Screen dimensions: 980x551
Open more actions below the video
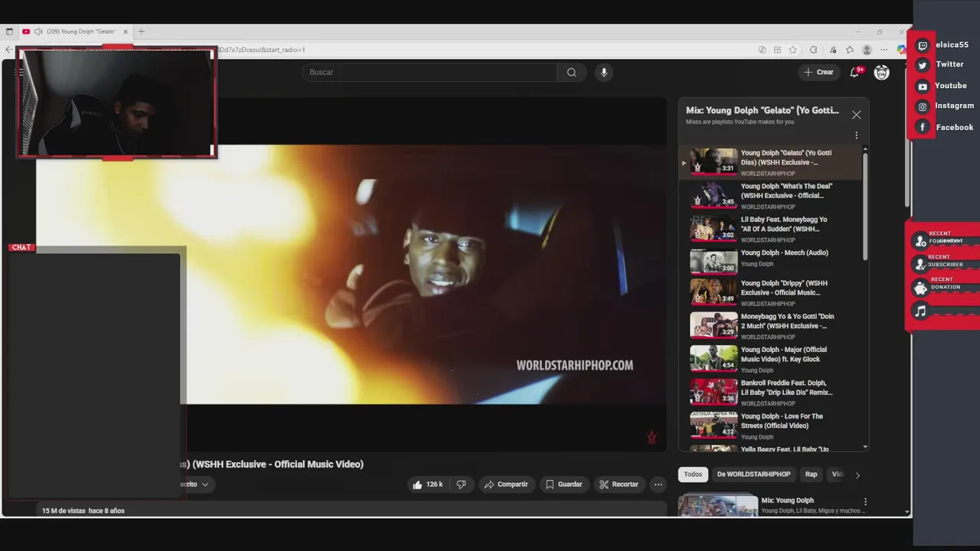click(x=658, y=484)
